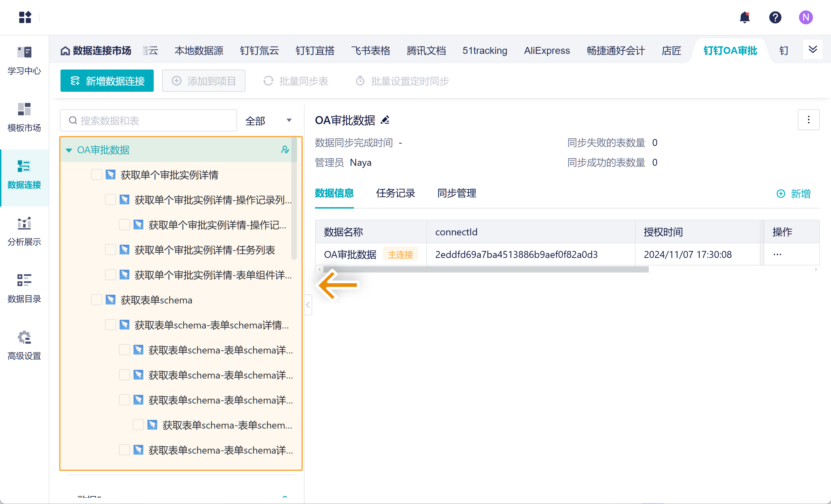Collapse the OA审批数据 tree node

pyautogui.click(x=69, y=150)
